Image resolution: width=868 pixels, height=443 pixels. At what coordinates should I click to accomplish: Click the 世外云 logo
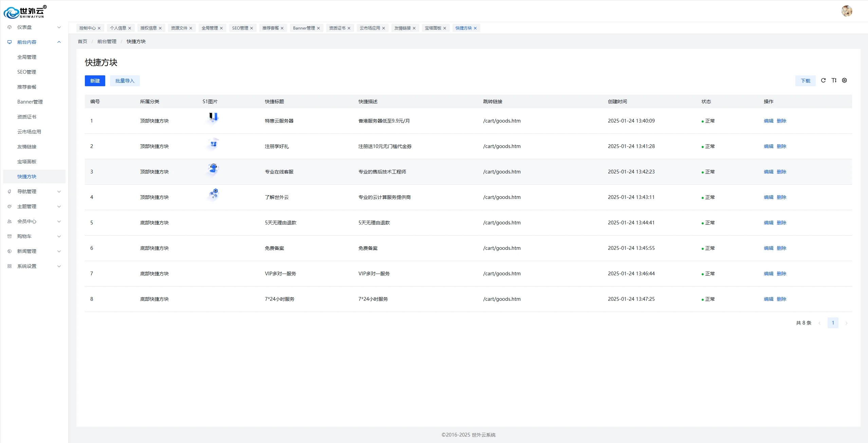pyautogui.click(x=24, y=12)
